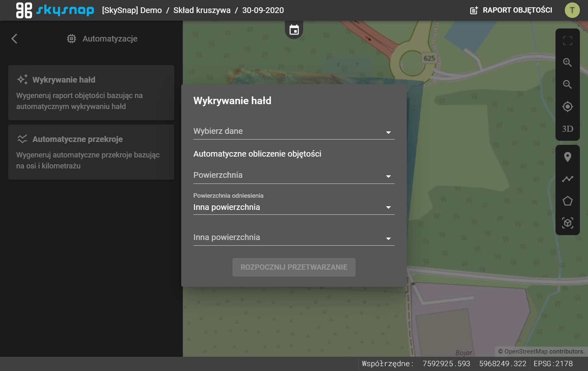Open Raport objętości
Image resolution: width=588 pixels, height=371 pixels.
tap(511, 10)
